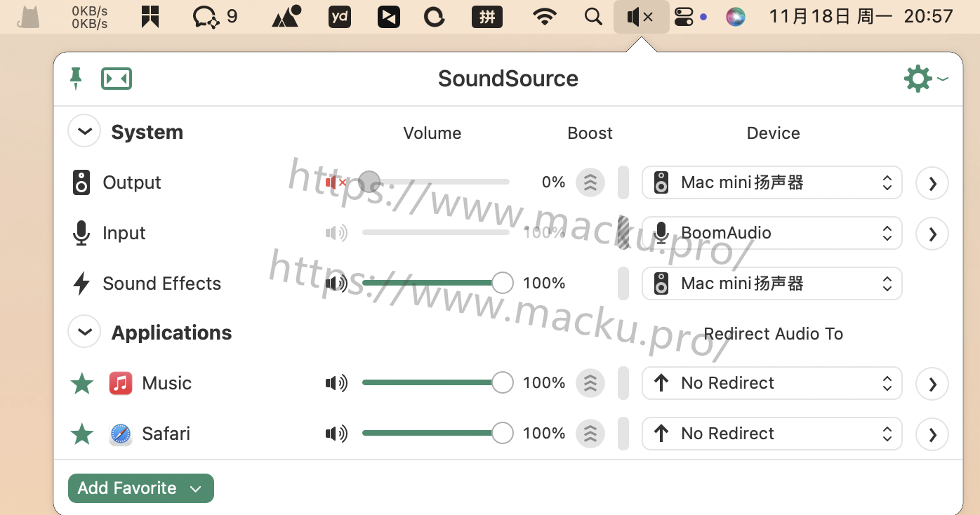Unfavorite the Safari app star
Screen dimensions: 980x515
tap(82, 434)
